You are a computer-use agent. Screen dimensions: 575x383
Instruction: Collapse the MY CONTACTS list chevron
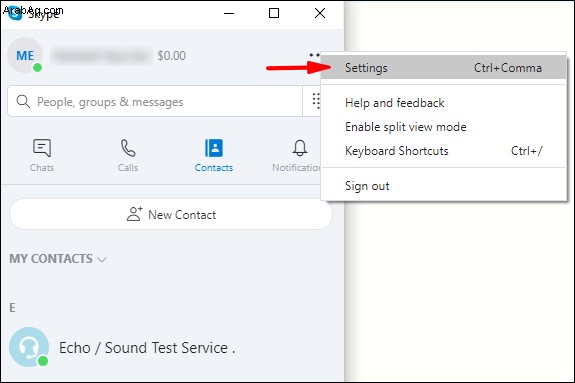click(x=102, y=259)
